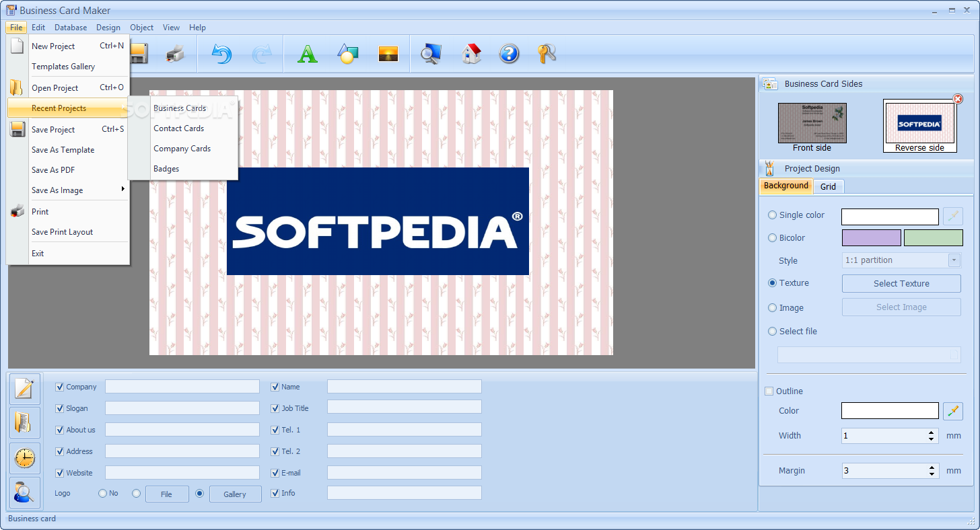The width and height of the screenshot is (980, 530).
Task: Choose the No logo radio button
Action: click(x=102, y=493)
